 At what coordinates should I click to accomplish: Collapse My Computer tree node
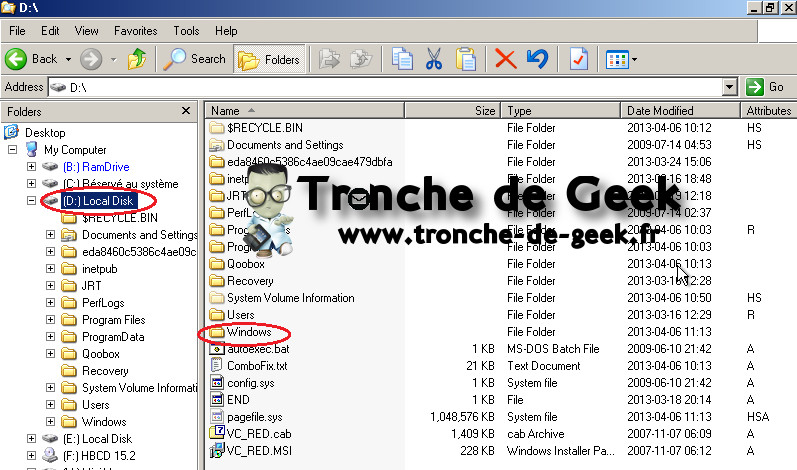coord(13,149)
